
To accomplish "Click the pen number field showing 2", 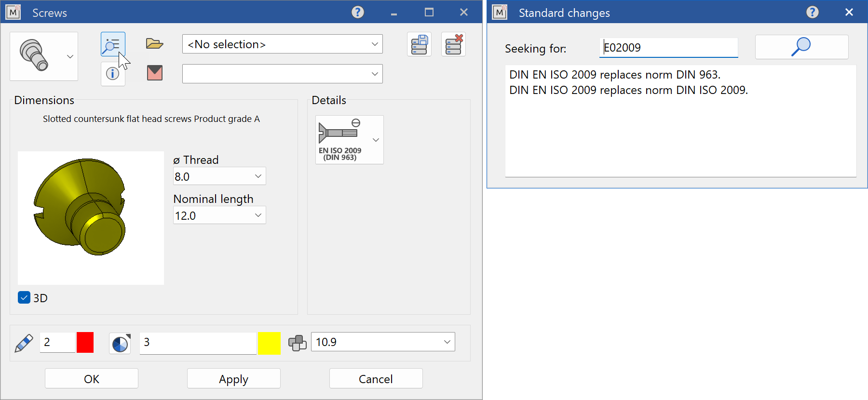I will click(x=58, y=342).
